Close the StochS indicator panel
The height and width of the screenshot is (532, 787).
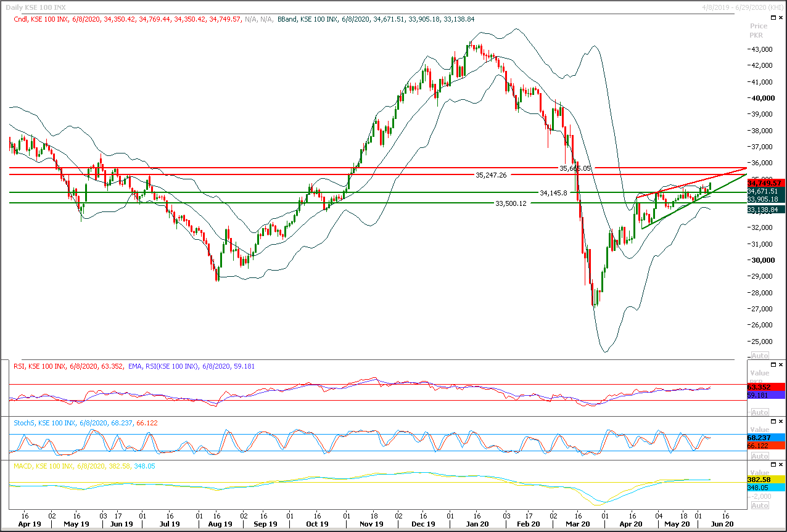tap(781, 422)
